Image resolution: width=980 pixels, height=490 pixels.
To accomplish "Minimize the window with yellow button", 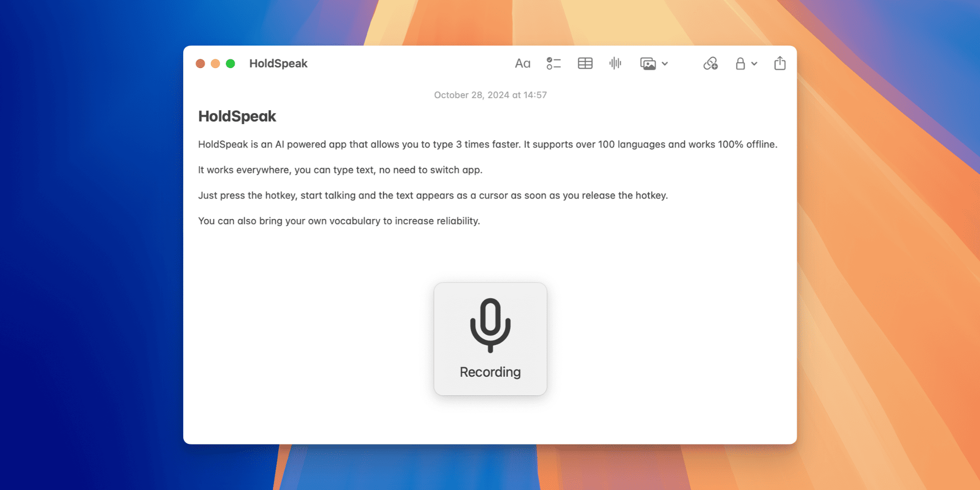I will [x=215, y=64].
